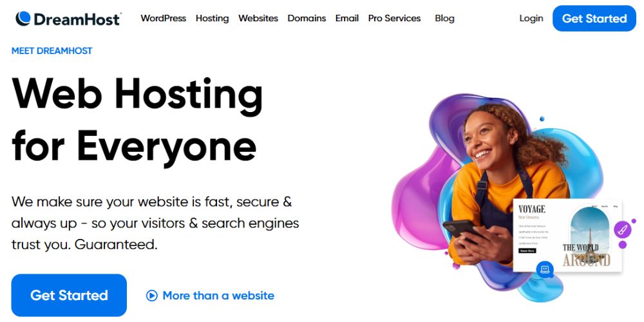Screen dimensions: 644x322
Task: Click the purple paintbrush icon badge
Action: pyautogui.click(x=623, y=230)
